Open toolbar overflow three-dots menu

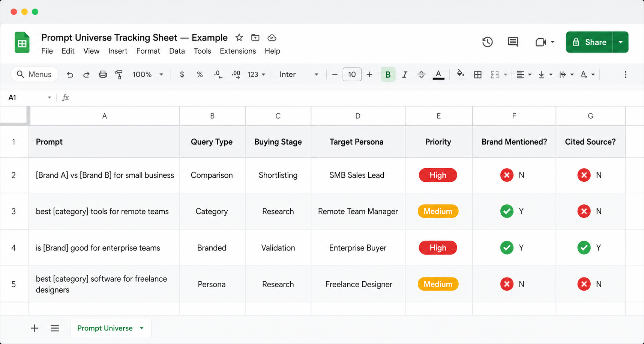coord(625,74)
